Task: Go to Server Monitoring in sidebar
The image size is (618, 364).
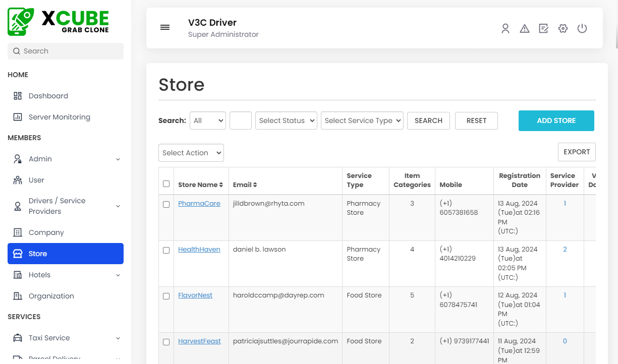Action: coord(59,117)
